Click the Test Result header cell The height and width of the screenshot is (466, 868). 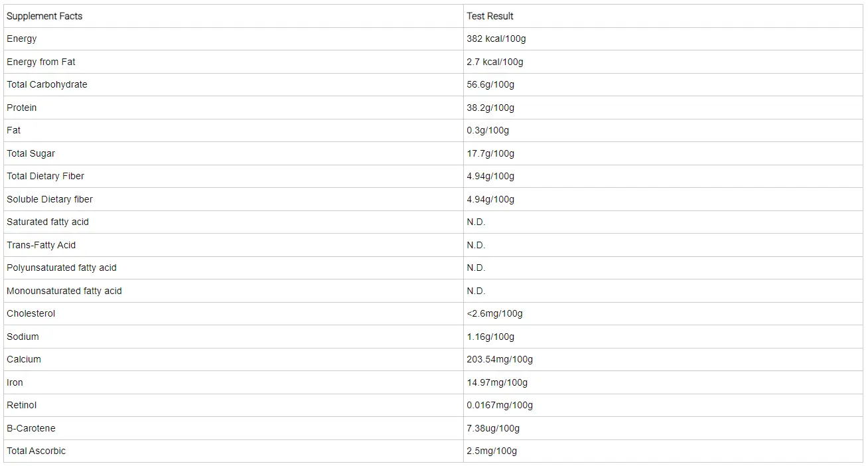click(490, 16)
